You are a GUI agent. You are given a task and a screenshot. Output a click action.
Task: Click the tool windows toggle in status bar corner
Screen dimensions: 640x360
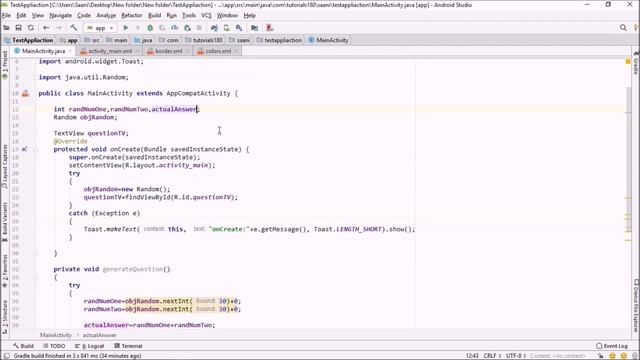coord(6,356)
